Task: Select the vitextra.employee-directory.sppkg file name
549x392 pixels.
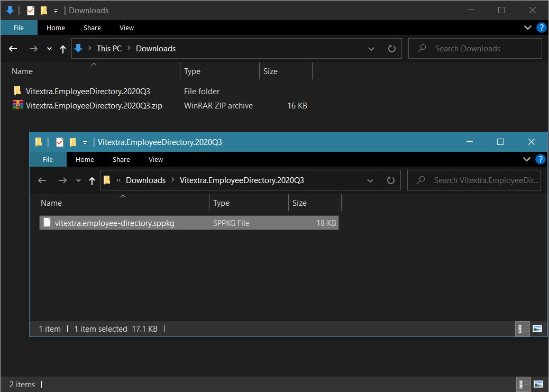Action: (114, 223)
